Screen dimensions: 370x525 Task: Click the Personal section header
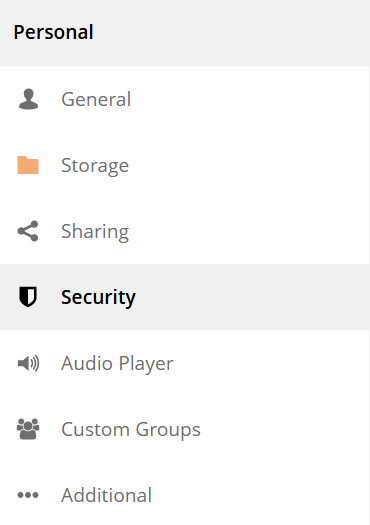[x=53, y=32]
